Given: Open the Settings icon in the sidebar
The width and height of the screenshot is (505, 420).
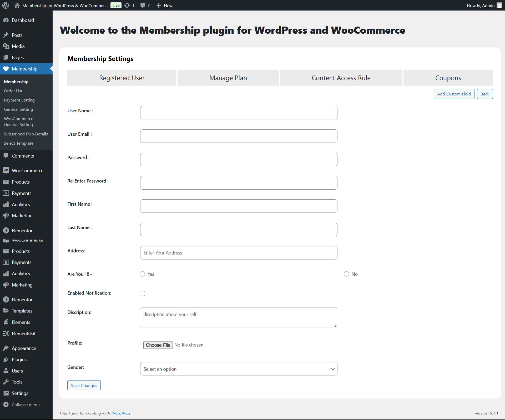Looking at the screenshot, I should pyautogui.click(x=6, y=393).
